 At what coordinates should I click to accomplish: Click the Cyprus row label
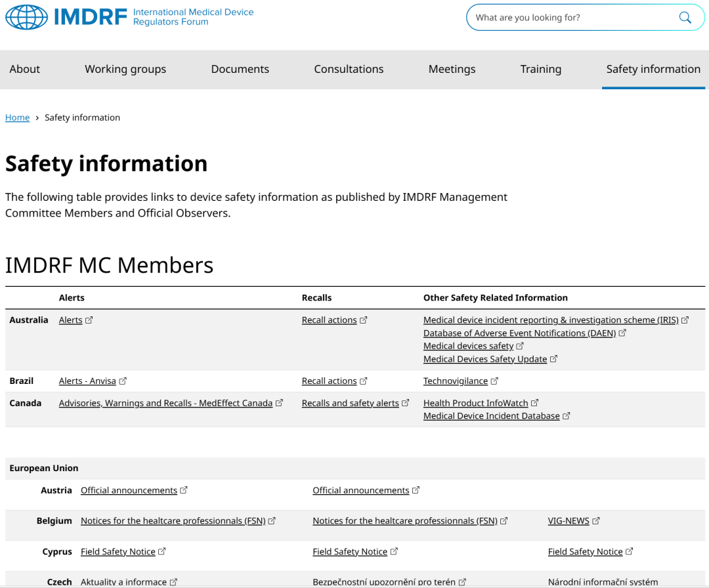click(57, 551)
